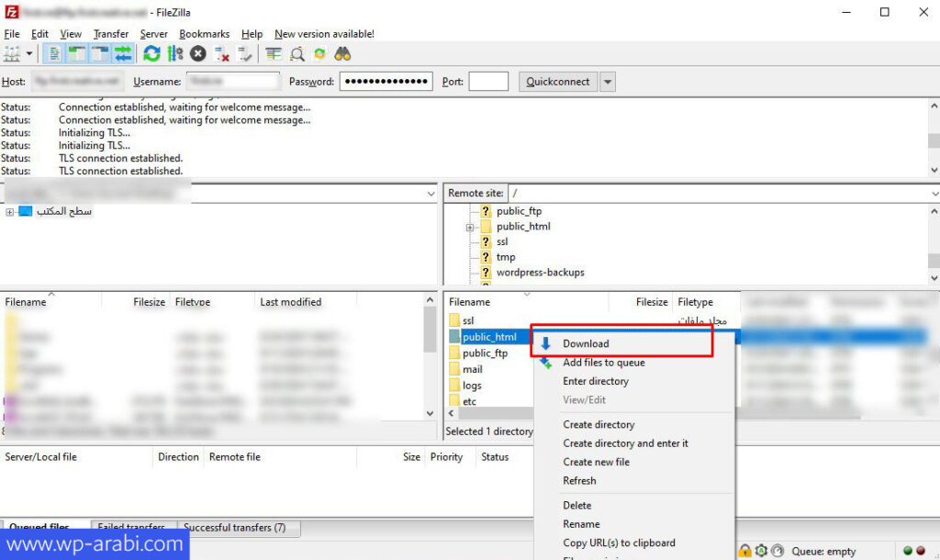Screen dimensions: 940x560
Task: Open the Server menu
Action: click(154, 34)
